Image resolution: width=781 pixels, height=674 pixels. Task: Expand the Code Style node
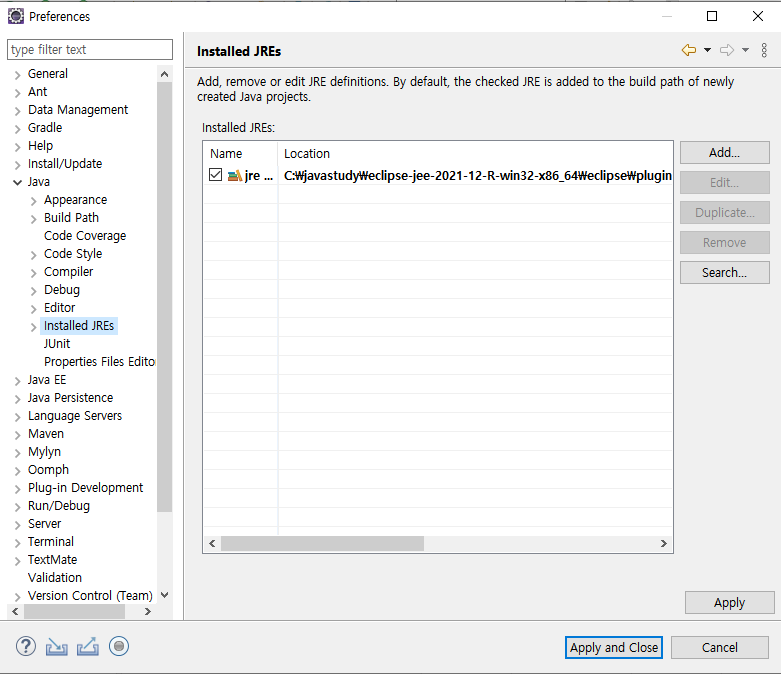click(x=33, y=255)
